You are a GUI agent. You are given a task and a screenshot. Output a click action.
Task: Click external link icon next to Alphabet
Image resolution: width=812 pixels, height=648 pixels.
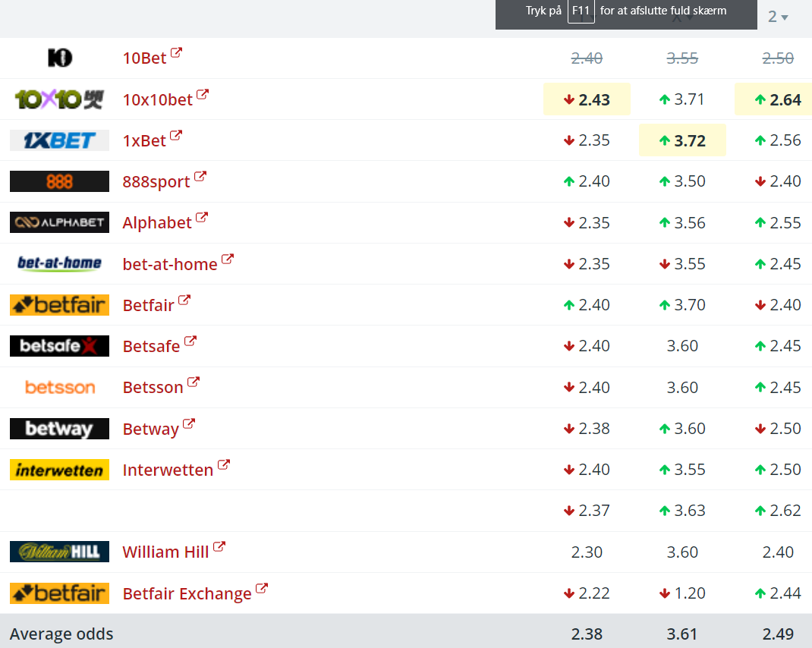tap(201, 217)
